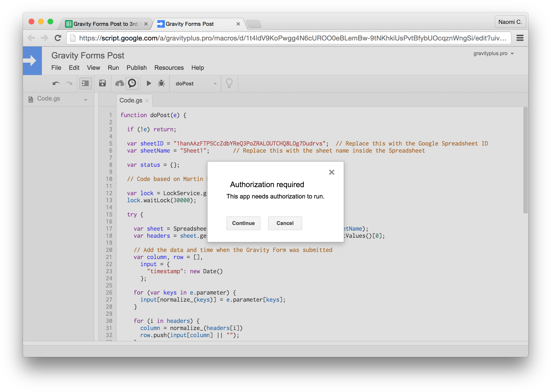Click the "Sheet1" string on line 6
The height and width of the screenshot is (392, 551).
tap(193, 150)
